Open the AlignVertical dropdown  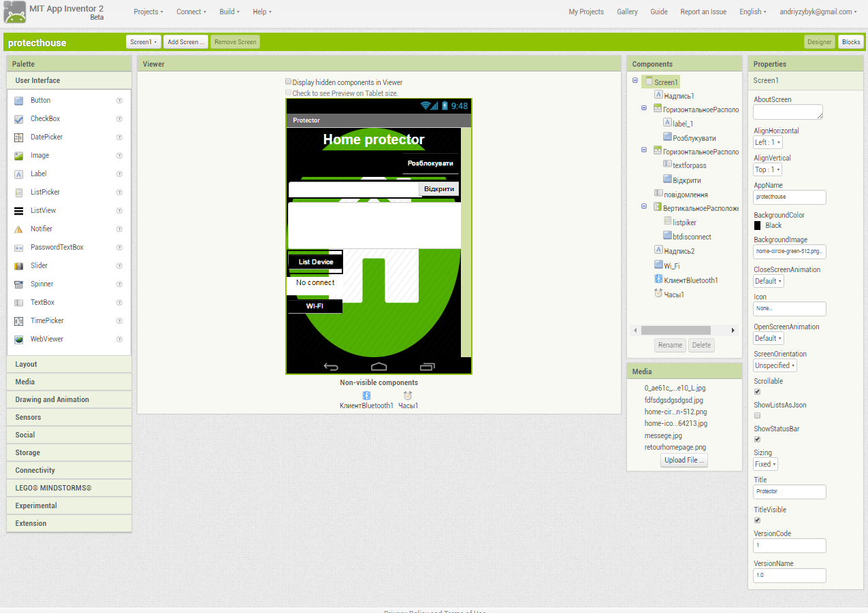click(x=768, y=169)
